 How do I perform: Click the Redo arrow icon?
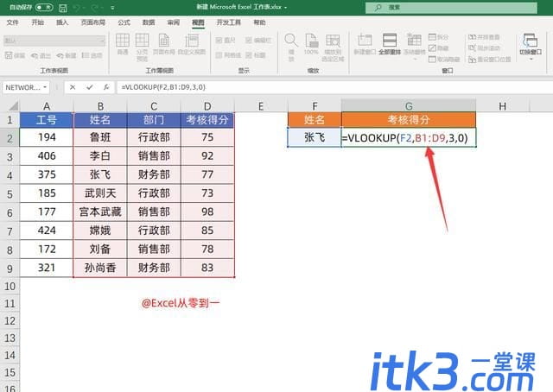[96, 8]
